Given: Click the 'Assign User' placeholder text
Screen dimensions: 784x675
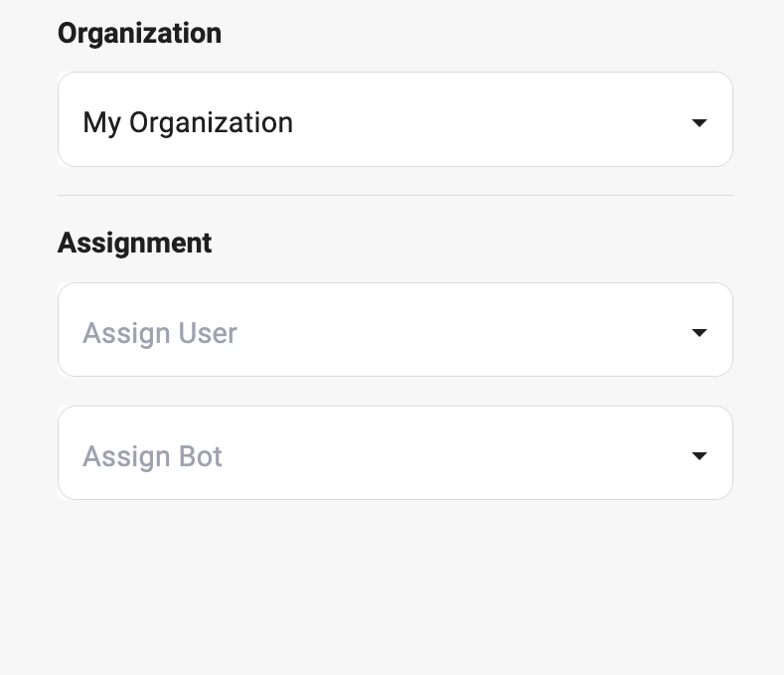Looking at the screenshot, I should click(160, 333).
